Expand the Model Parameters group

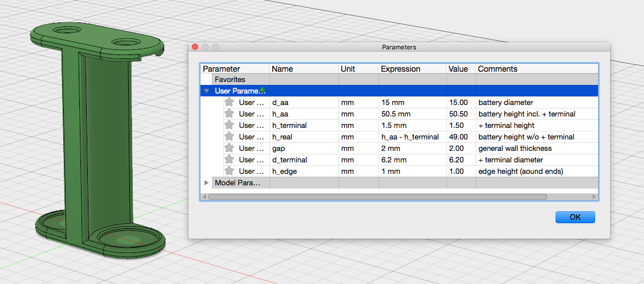207,182
